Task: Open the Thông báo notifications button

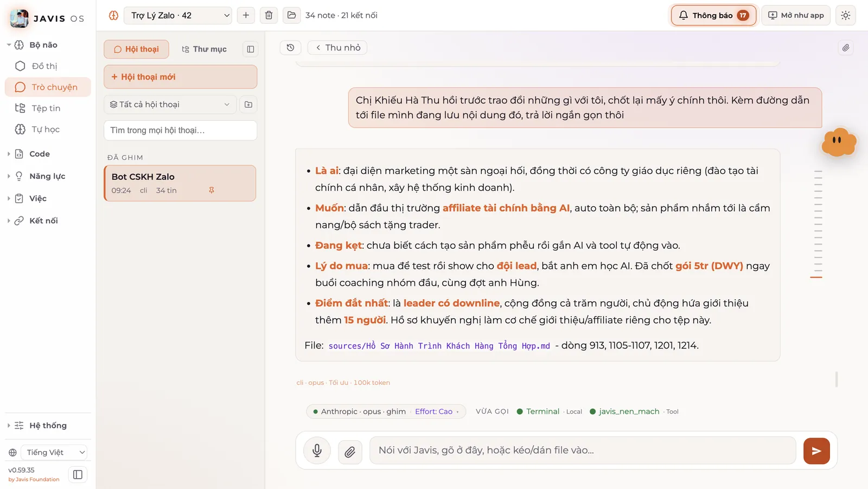Action: coord(713,15)
